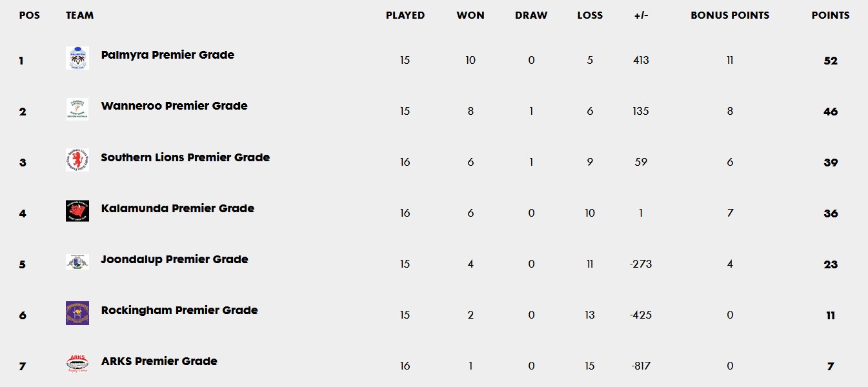Click the BONUS POINTS column header
This screenshot has width=868, height=387.
730,15
